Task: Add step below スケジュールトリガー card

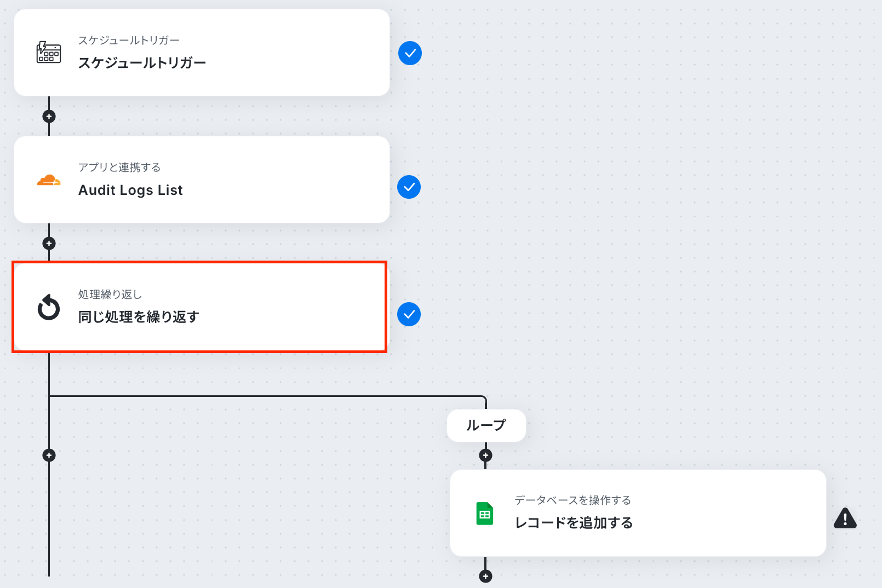Action: (x=49, y=116)
